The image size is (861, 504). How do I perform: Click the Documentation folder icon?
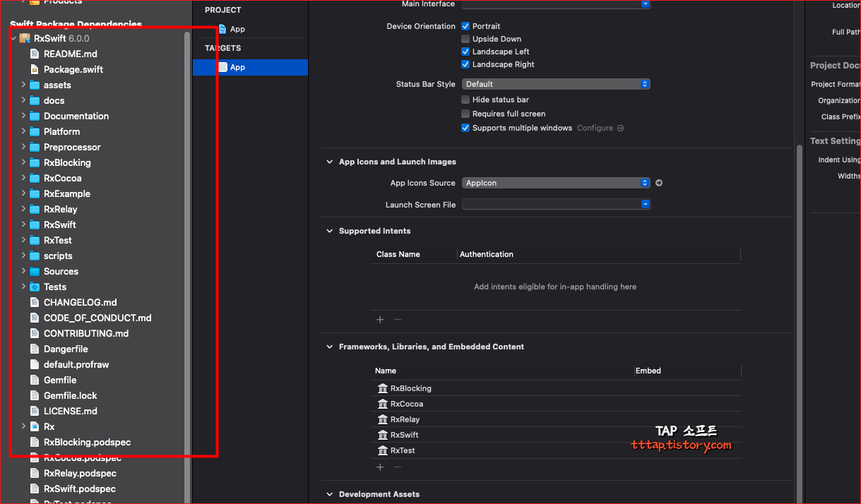(x=35, y=116)
